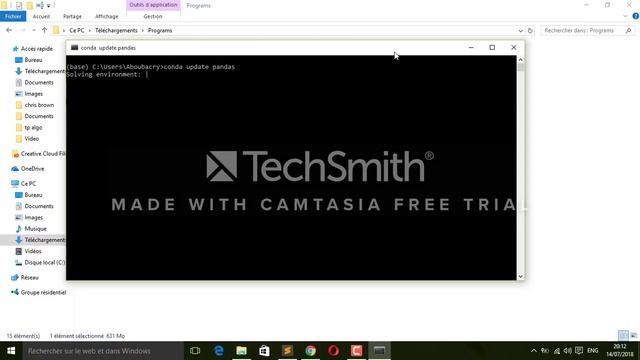Open Camtasia from the taskbar

(x=356, y=351)
